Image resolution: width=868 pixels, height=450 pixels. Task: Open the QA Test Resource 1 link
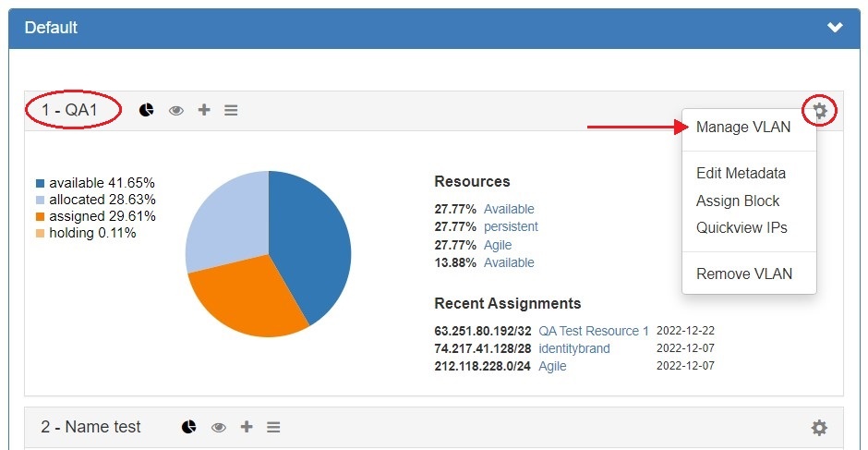point(594,331)
